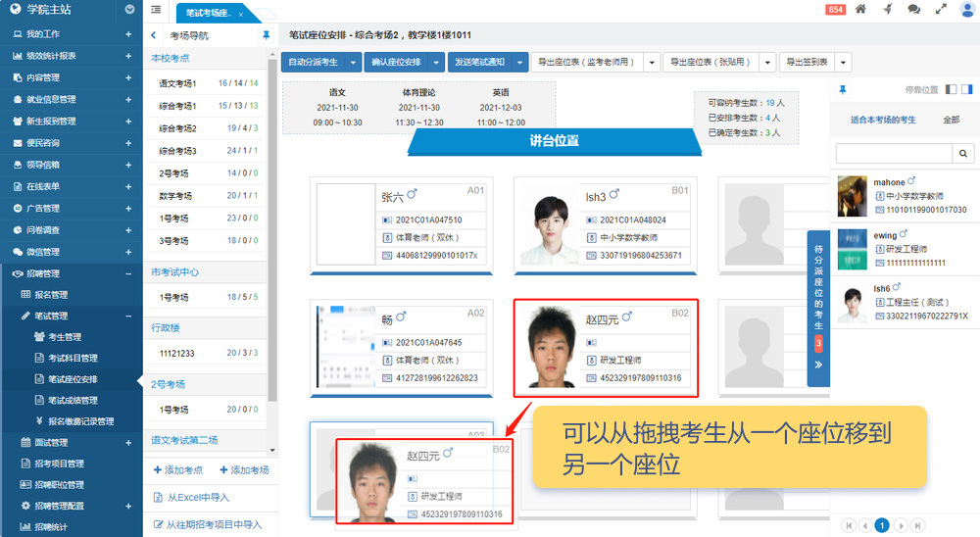Collapse the sidebar with the hamburger icon
Viewport: 980px width, 537px height.
(x=157, y=10)
